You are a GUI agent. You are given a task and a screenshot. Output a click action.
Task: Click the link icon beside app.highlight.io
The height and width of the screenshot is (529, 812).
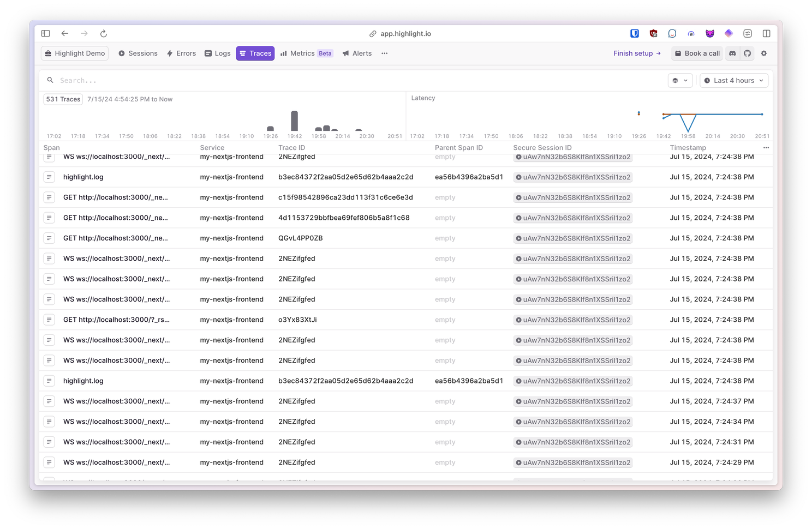[373, 34]
